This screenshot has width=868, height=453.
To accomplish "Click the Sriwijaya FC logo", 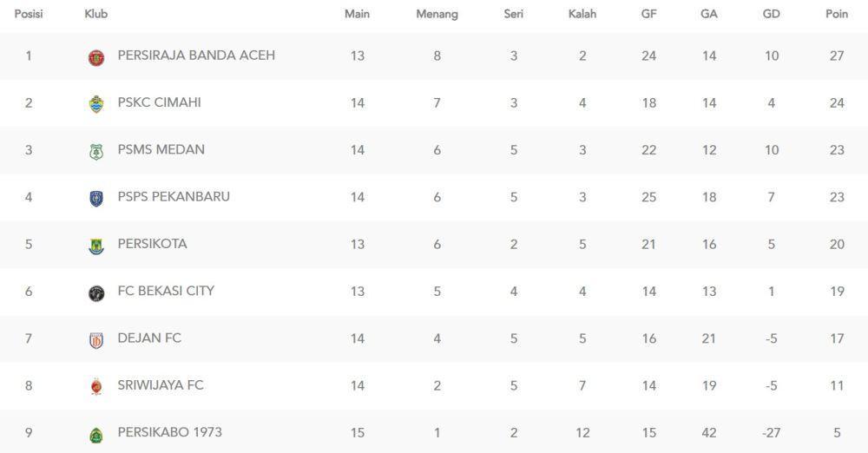I will click(x=96, y=386).
